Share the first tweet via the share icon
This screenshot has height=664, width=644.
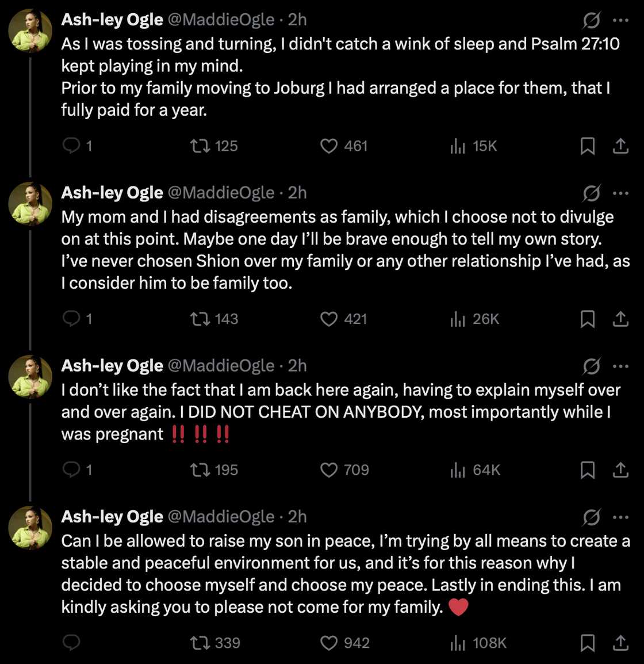[x=621, y=146]
